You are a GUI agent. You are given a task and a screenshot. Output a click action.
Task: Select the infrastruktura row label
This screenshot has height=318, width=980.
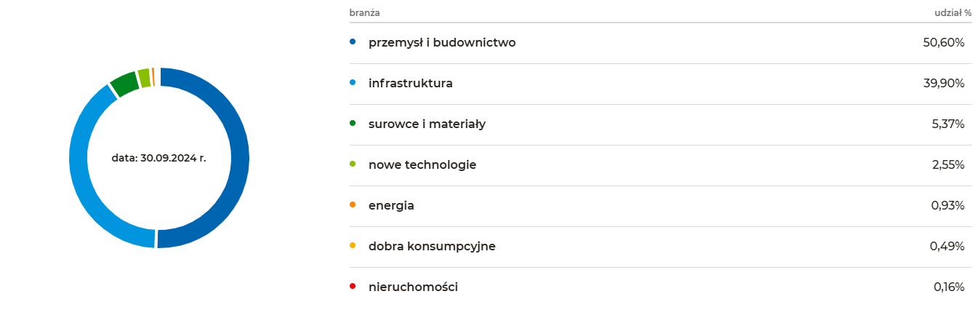pyautogui.click(x=411, y=84)
